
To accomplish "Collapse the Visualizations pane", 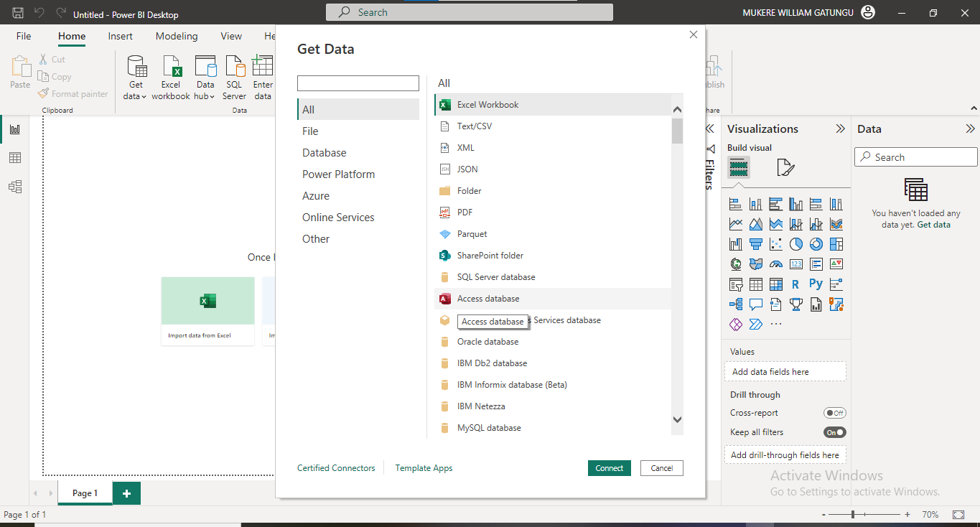I will click(x=840, y=129).
